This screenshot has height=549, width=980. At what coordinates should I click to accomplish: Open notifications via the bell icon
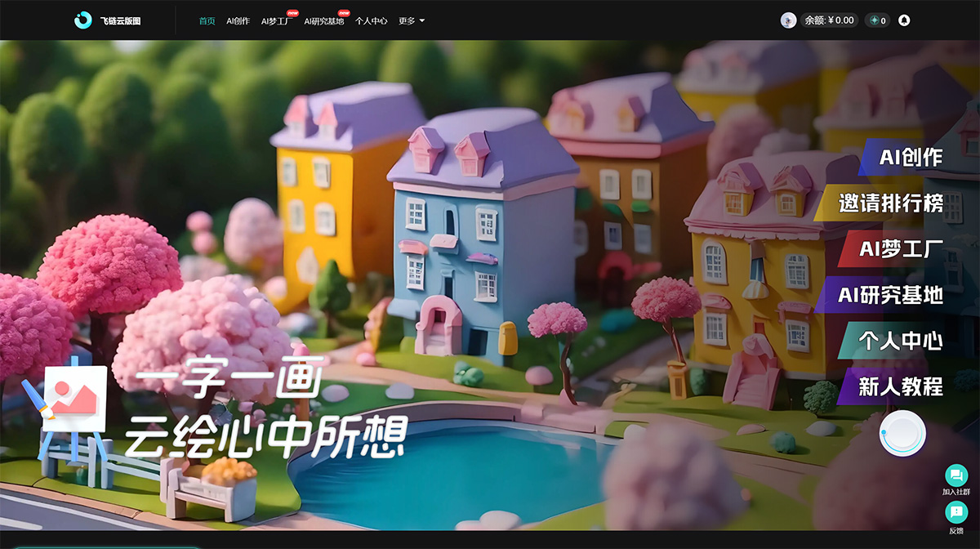[x=904, y=20]
